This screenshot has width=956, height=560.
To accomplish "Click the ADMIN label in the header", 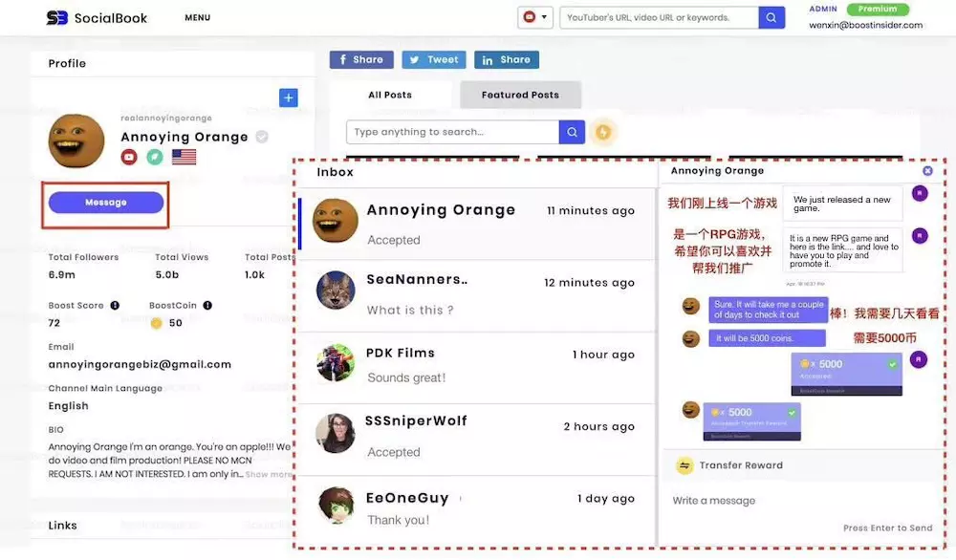I will pos(823,9).
